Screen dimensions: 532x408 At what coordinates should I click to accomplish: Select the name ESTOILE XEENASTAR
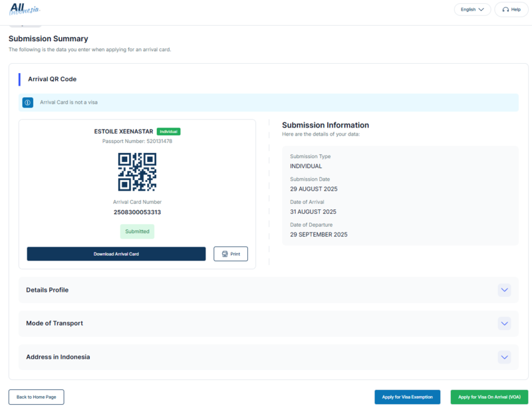tap(124, 132)
